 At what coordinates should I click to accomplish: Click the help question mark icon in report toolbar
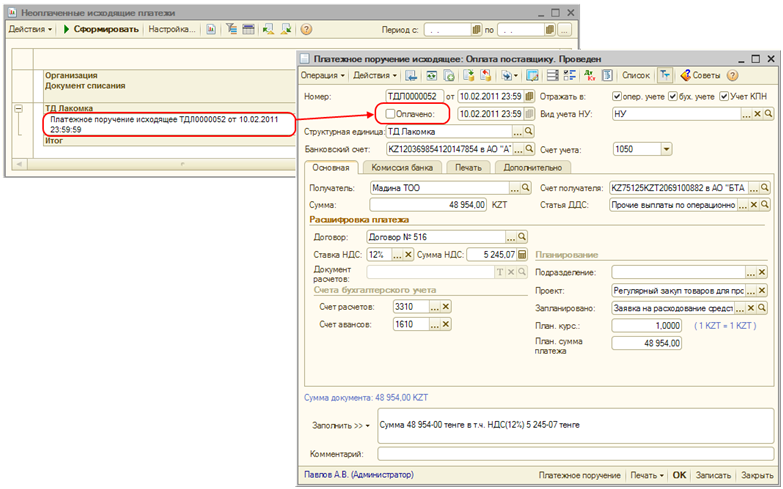pos(307,30)
